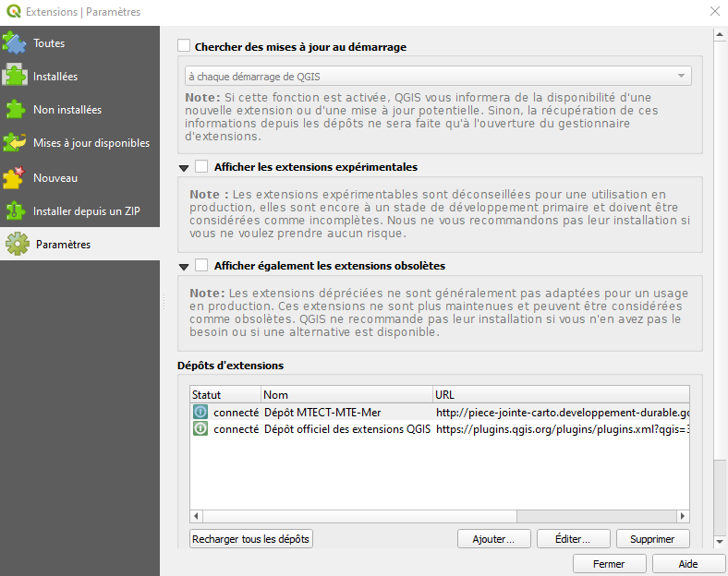This screenshot has height=576, width=728.
Task: Click the repositories list right scroll arrow
Action: 683,516
